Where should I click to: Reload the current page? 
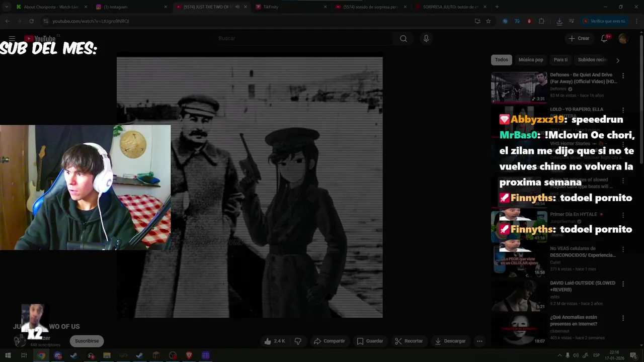(x=31, y=21)
